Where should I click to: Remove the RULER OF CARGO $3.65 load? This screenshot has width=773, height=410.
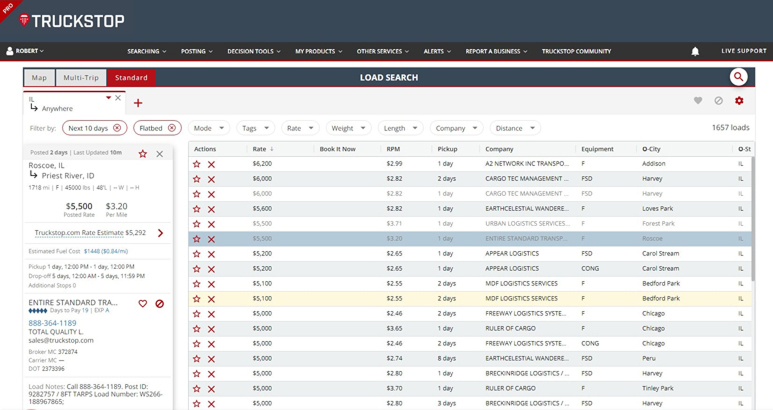pos(211,329)
